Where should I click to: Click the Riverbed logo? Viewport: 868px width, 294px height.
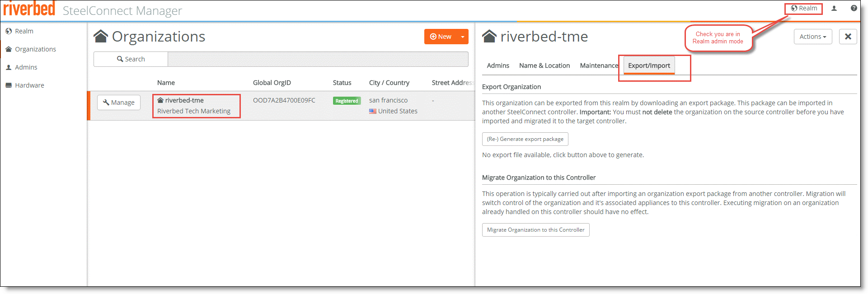click(29, 9)
